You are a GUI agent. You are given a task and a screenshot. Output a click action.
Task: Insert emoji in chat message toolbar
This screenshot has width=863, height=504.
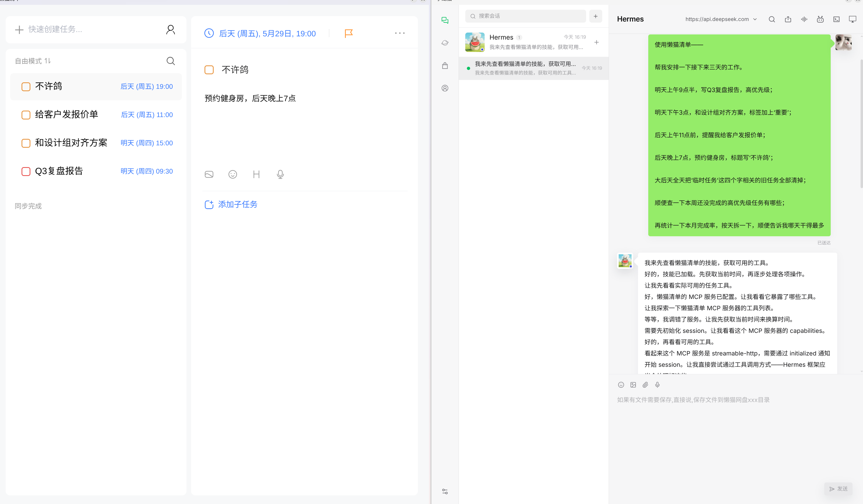(621, 385)
